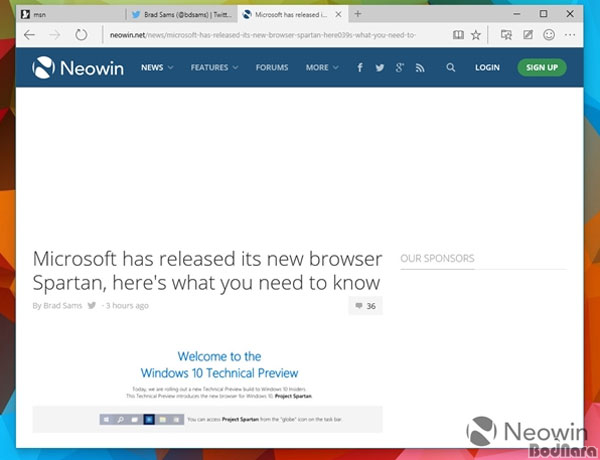Click the Neowin logo in header

click(78, 68)
